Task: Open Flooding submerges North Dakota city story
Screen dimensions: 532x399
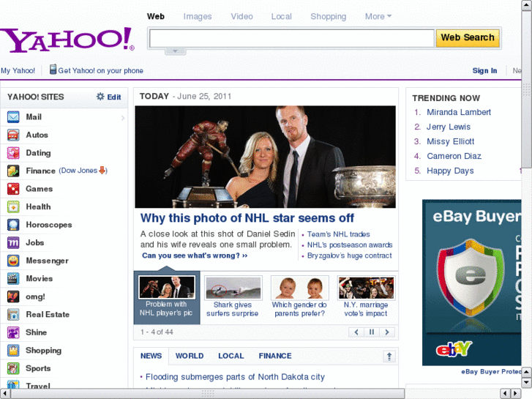Action: tap(235, 377)
